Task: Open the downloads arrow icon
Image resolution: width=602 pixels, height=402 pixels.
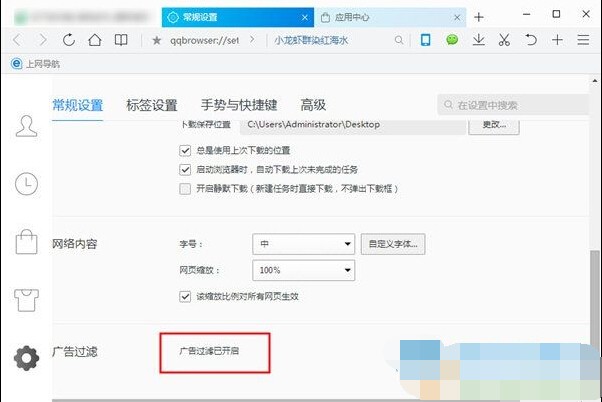Action: click(478, 40)
